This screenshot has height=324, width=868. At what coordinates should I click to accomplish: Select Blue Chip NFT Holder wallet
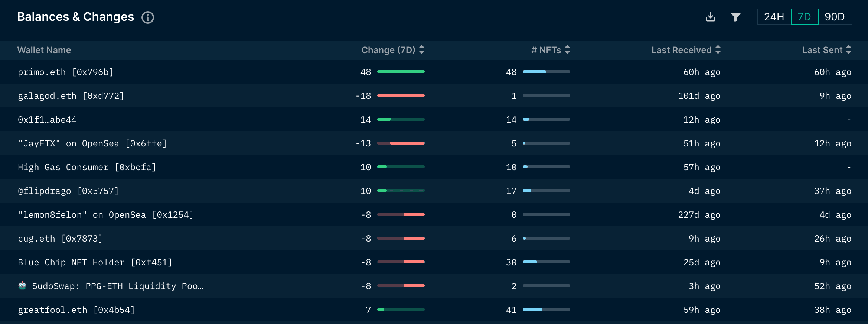(95, 262)
